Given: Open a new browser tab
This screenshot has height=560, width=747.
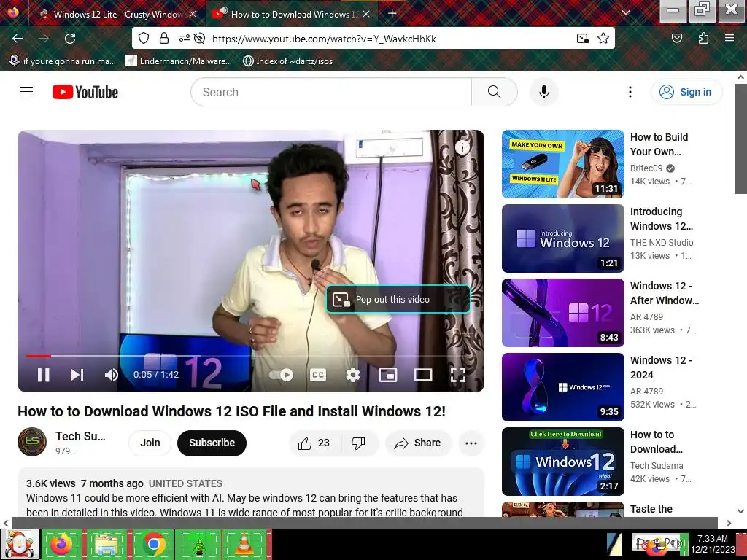Looking at the screenshot, I should [x=392, y=14].
